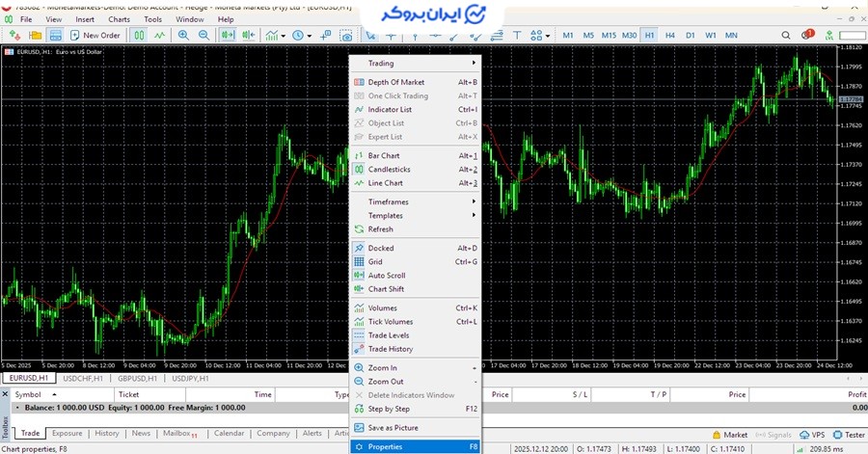Select Properties in the context menu

coord(385,446)
